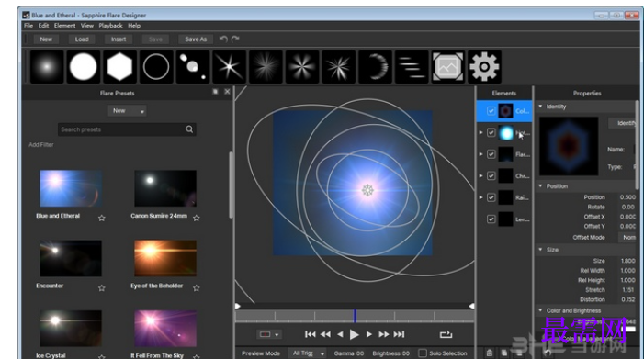Add the ring element icon

coord(156,66)
